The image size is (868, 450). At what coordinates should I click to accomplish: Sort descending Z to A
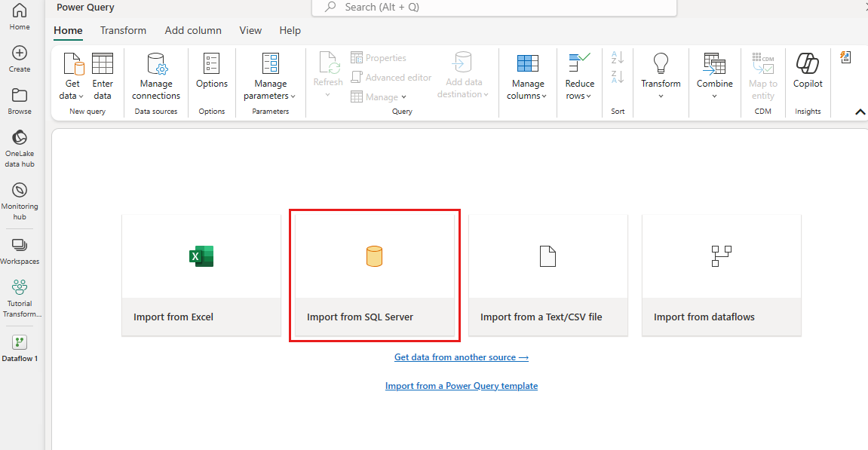pyautogui.click(x=618, y=77)
